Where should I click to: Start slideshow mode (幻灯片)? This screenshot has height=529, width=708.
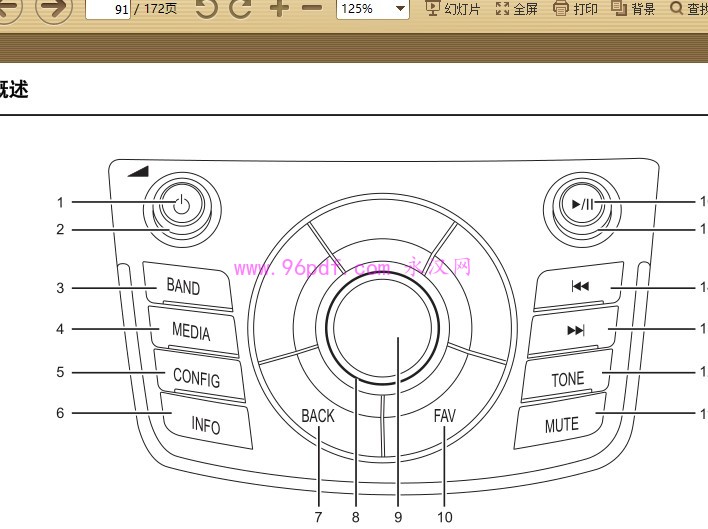[x=453, y=9]
